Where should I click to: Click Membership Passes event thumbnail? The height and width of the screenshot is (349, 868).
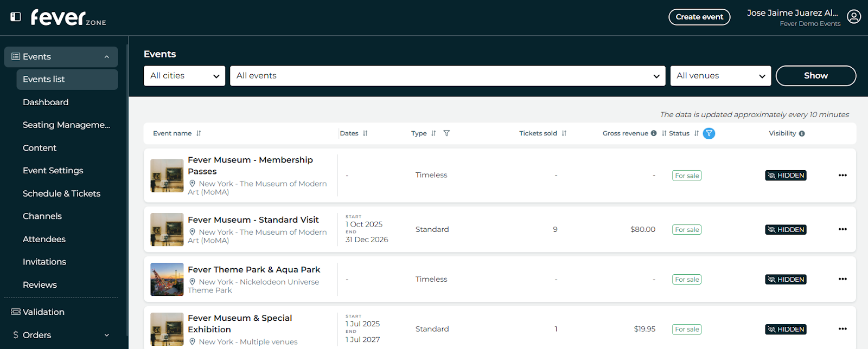coord(167,176)
